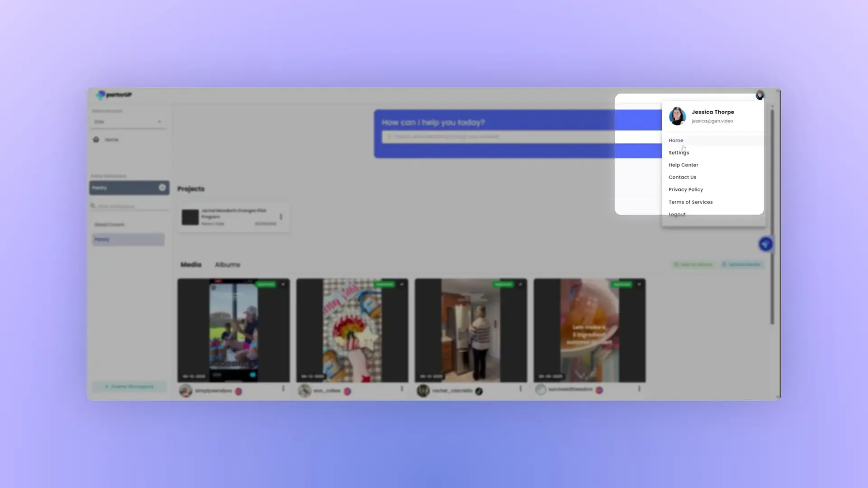
Task: Select the Home icon in the sidebar
Action: pyautogui.click(x=96, y=140)
